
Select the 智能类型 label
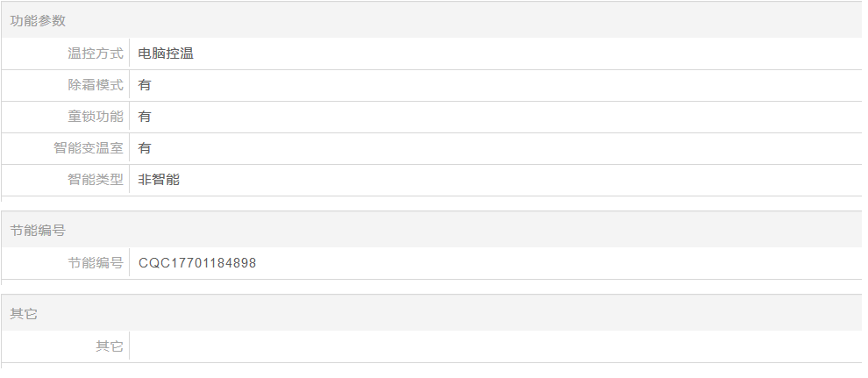point(96,179)
